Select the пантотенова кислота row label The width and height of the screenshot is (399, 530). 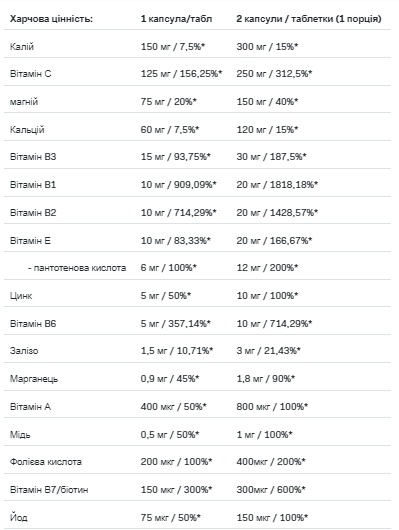tap(77, 268)
